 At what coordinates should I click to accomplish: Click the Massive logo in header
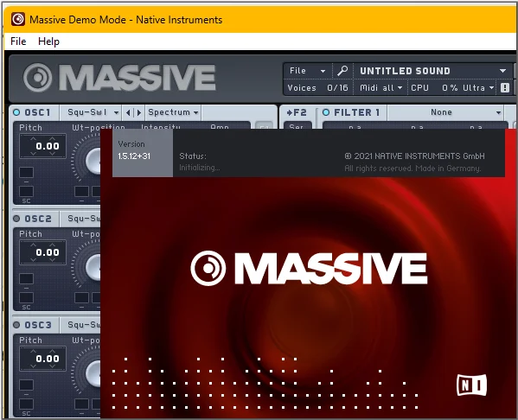point(119,78)
